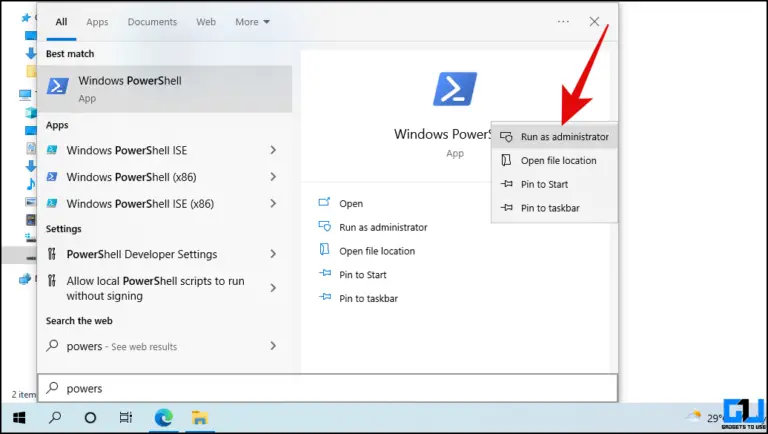Click the large PowerShell icon in preview pane

tap(455, 89)
